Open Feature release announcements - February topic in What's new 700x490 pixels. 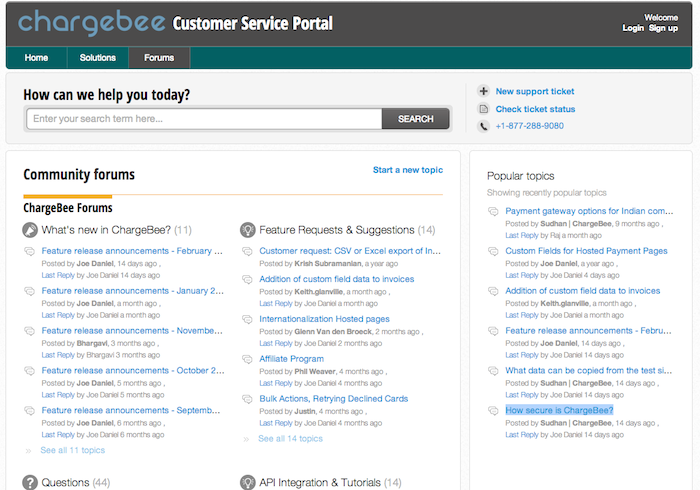click(132, 251)
